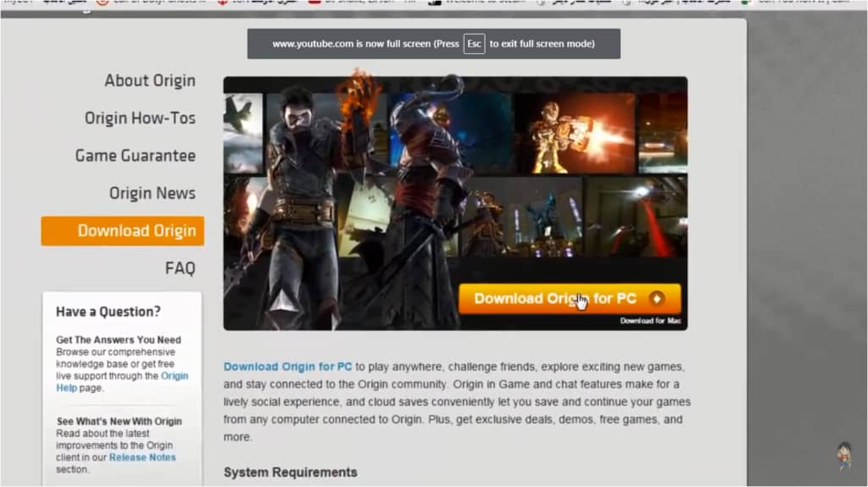Click the youtube.com full screen notification bar

pos(433,44)
